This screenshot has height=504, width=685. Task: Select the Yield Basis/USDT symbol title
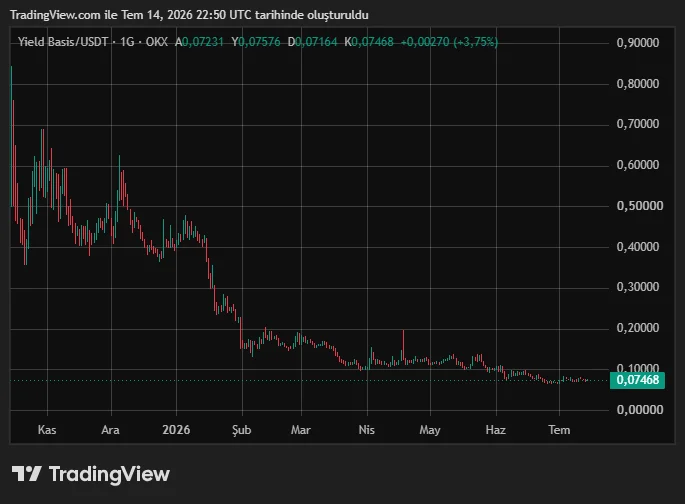[62, 42]
